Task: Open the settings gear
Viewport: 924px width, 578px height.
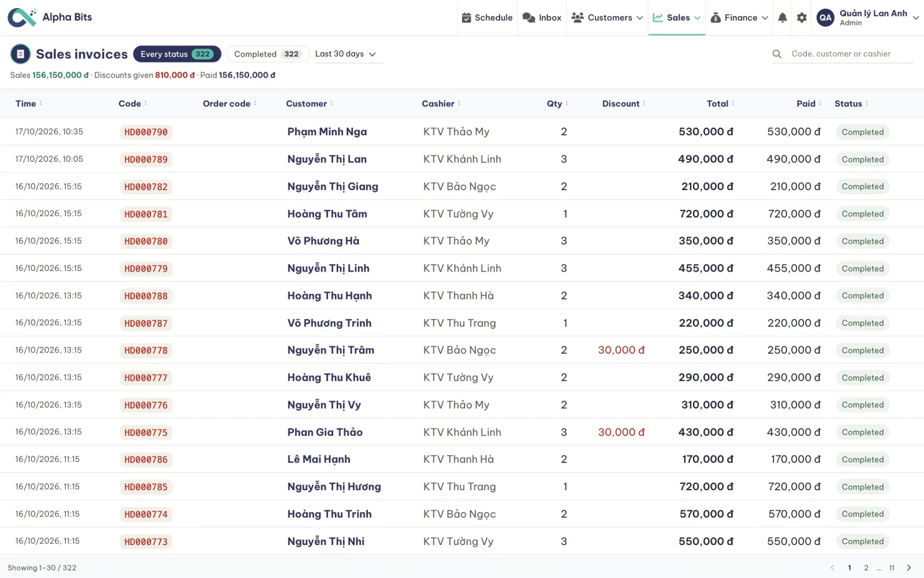Action: [x=802, y=17]
